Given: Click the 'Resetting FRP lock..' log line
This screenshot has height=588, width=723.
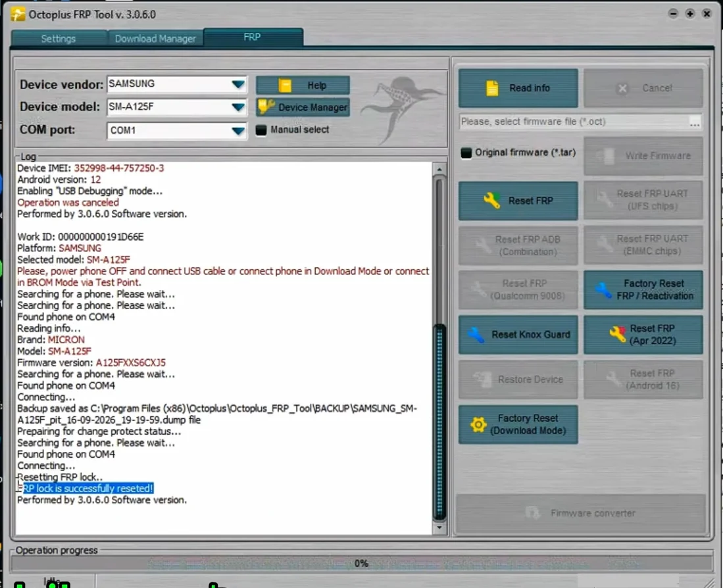Looking at the screenshot, I should (60, 477).
